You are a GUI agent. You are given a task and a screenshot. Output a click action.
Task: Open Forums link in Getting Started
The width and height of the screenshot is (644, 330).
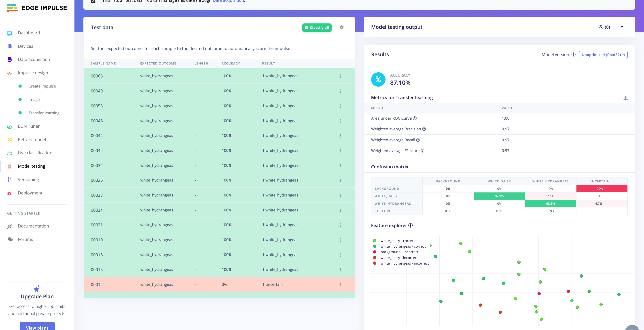click(25, 239)
